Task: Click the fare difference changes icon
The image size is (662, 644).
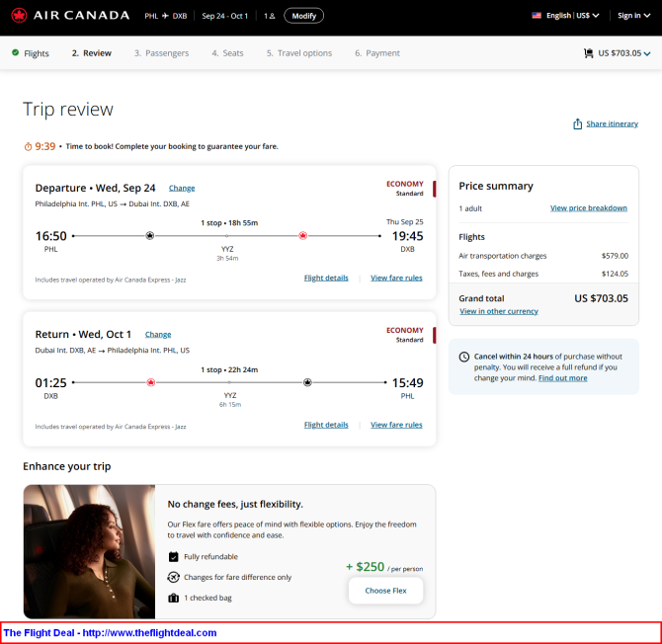Action: click(174, 577)
